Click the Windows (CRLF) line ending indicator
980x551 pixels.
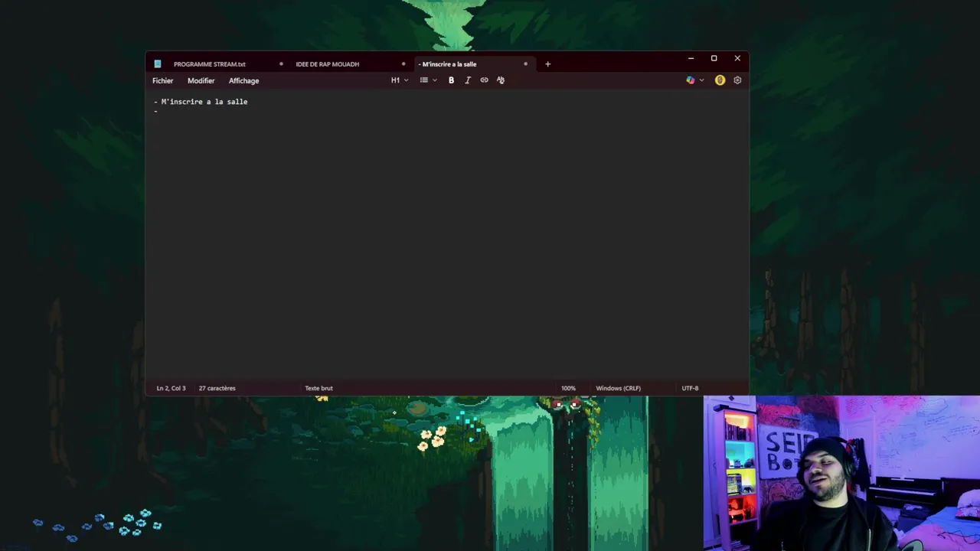[618, 388]
